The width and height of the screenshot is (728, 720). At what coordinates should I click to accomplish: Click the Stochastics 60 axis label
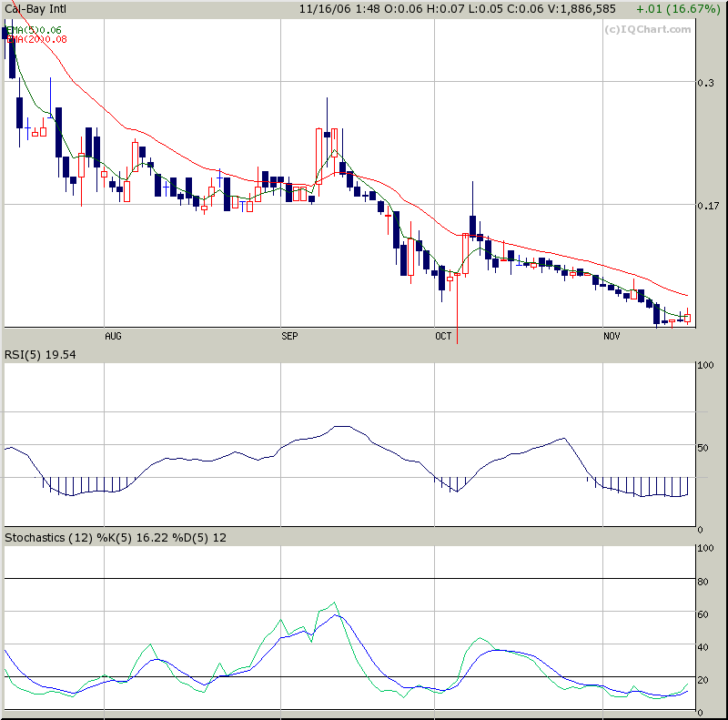(x=703, y=614)
